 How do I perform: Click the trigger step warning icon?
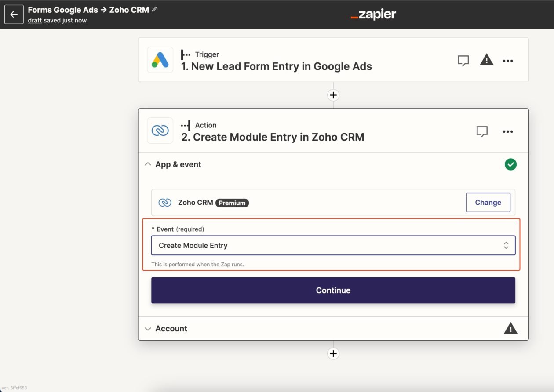[486, 60]
